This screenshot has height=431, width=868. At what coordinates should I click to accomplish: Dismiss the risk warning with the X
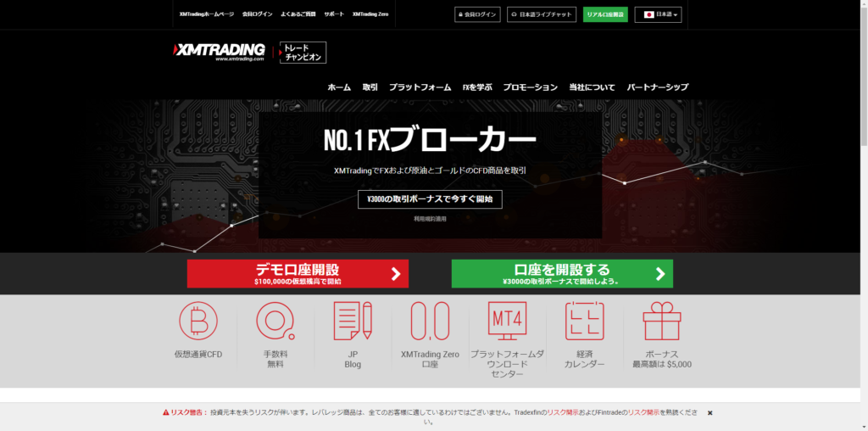(x=709, y=412)
